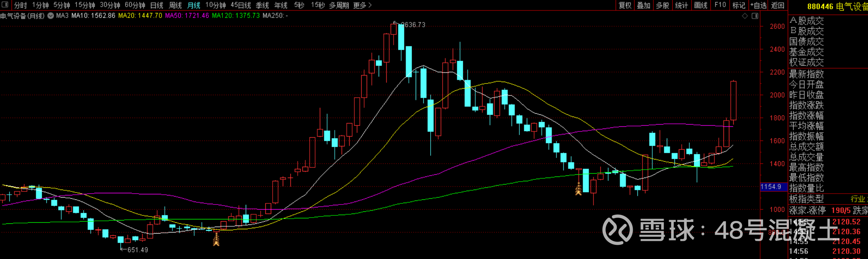The height and width of the screenshot is (259, 868).
Task: Click the 叠加 overlay button
Action: 644,5
